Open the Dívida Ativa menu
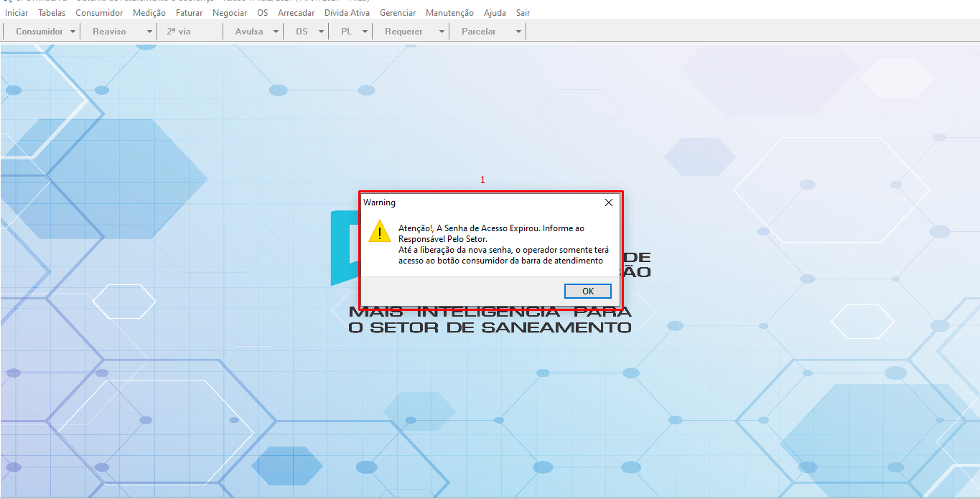This screenshot has height=499, width=980. (x=347, y=13)
